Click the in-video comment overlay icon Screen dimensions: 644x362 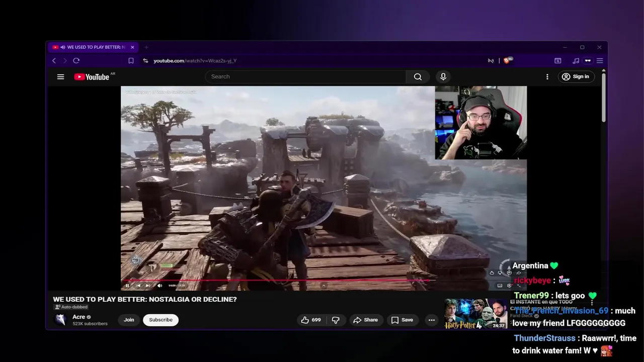509,273
